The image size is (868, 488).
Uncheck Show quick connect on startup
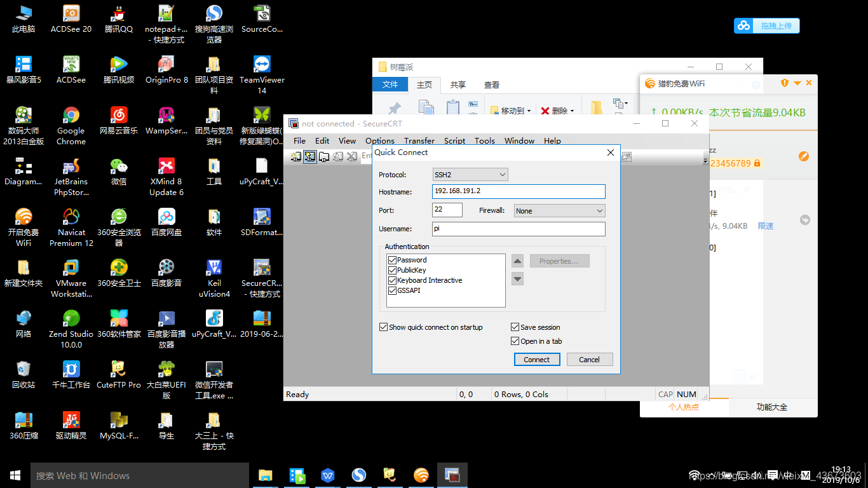pos(383,327)
